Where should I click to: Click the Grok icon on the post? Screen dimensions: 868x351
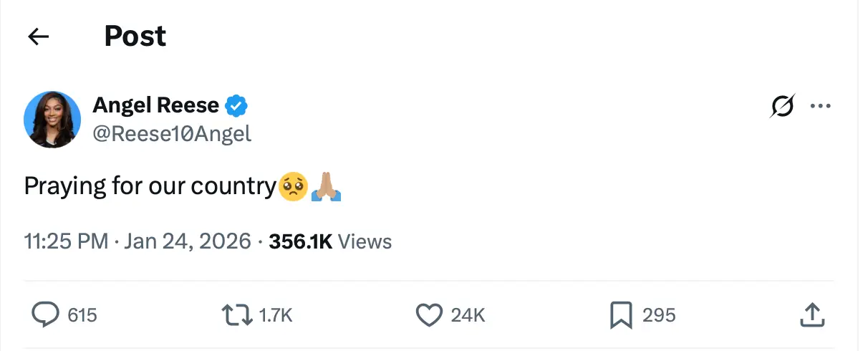782,107
